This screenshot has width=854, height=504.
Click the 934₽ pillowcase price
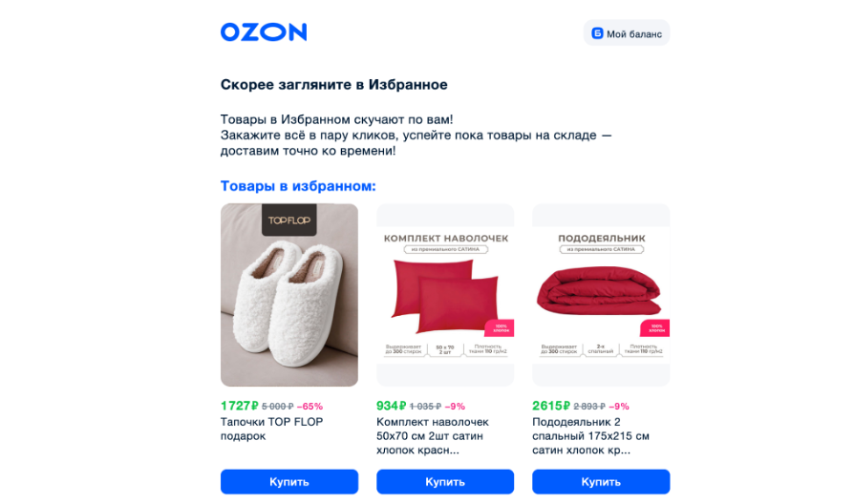pos(391,406)
